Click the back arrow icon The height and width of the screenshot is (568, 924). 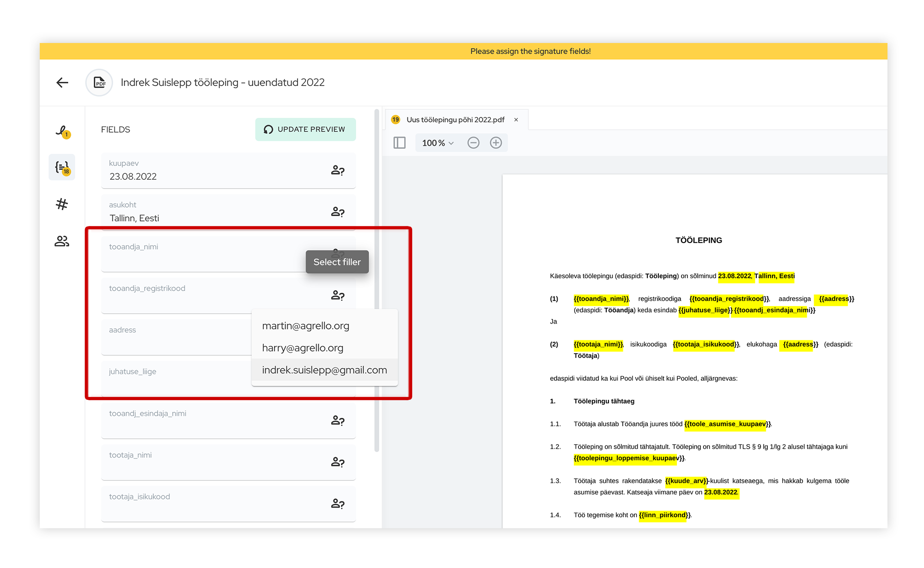pos(62,83)
